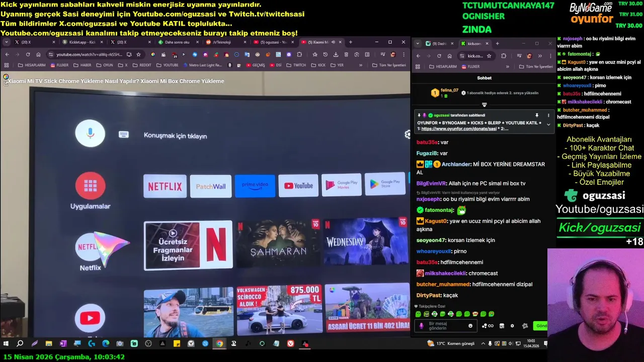The image size is (644, 362).
Task: Mute the playing Xiaomi tab via speaker icon
Action: tap(333, 42)
